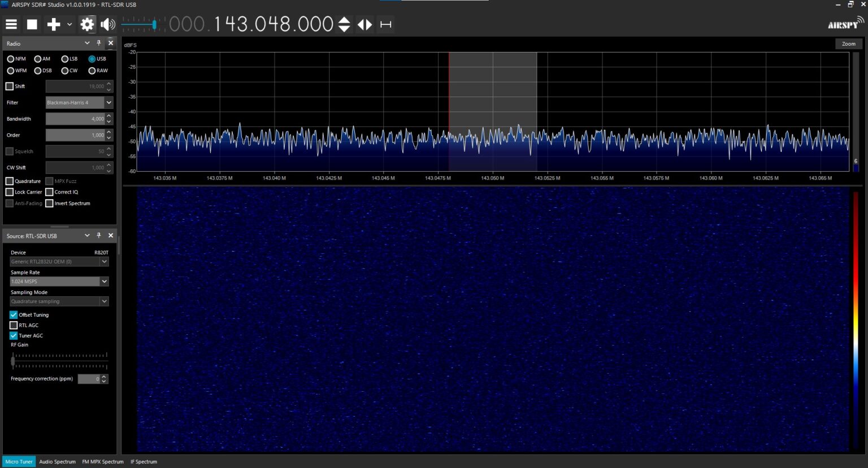The width and height of the screenshot is (868, 468).
Task: Mute audio via the speaker icon
Action: pos(107,24)
